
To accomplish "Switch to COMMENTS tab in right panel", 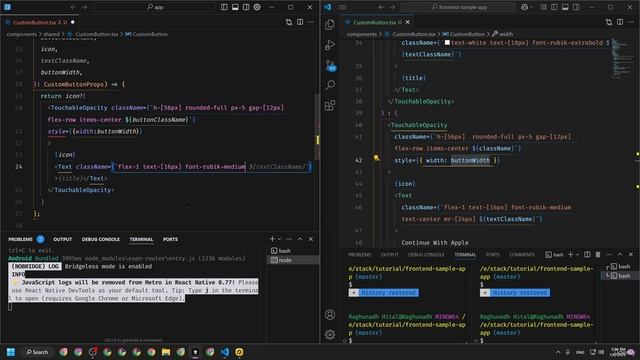I will 522,254.
